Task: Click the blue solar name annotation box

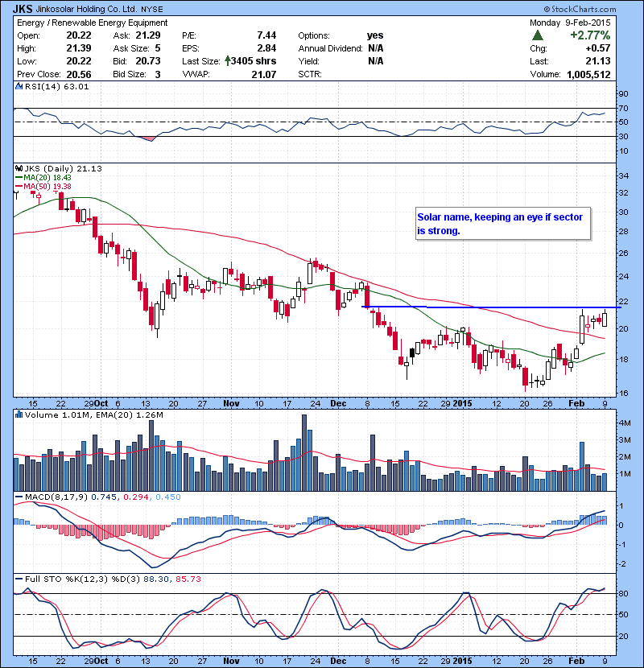Action: [503, 224]
